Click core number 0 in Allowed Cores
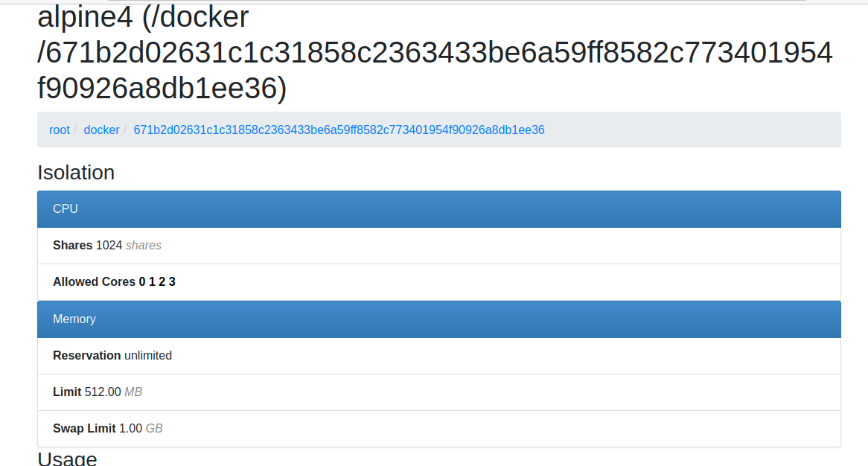The image size is (868, 466). pos(142,281)
